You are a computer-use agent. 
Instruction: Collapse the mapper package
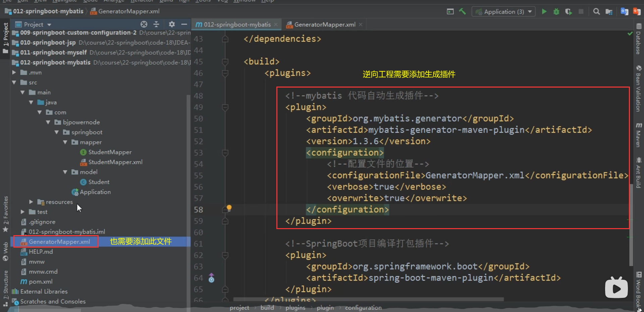(65, 142)
